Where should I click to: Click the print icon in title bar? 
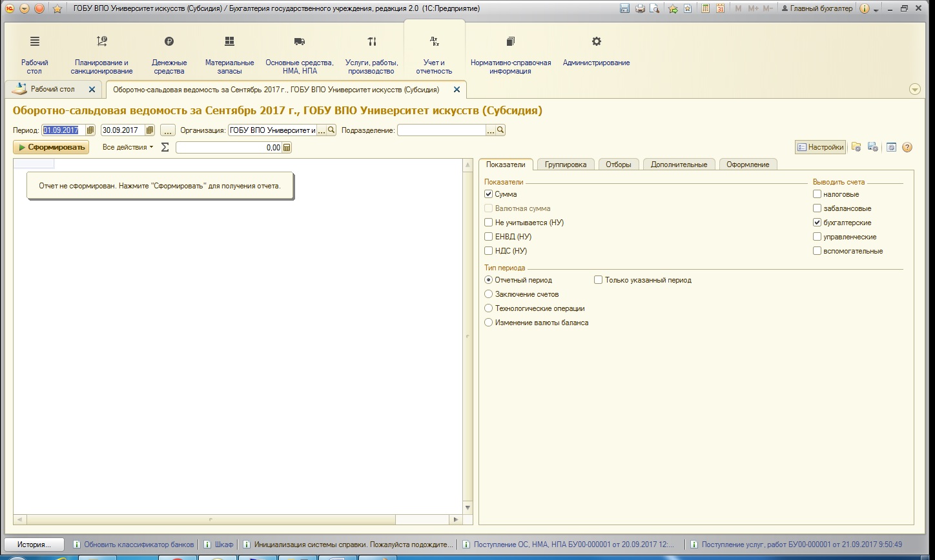point(640,8)
